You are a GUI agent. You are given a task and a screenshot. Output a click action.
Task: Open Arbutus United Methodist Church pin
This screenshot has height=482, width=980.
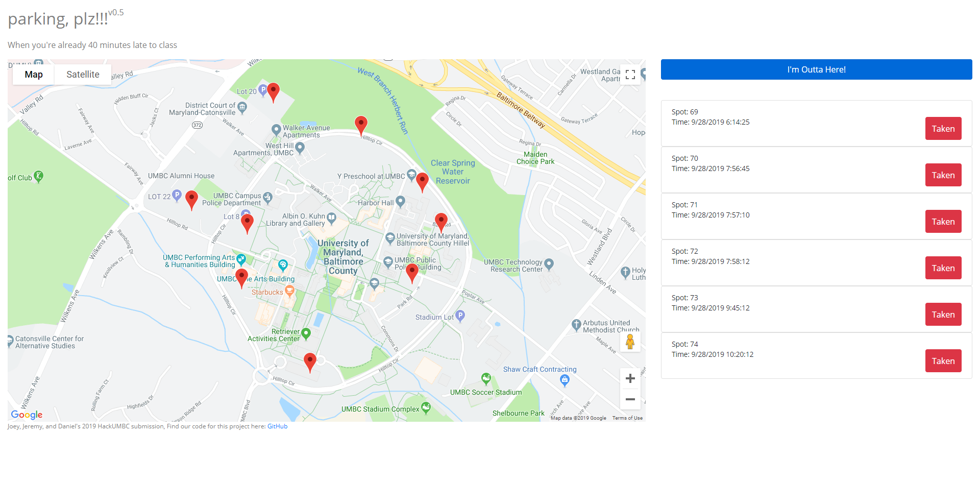(576, 325)
